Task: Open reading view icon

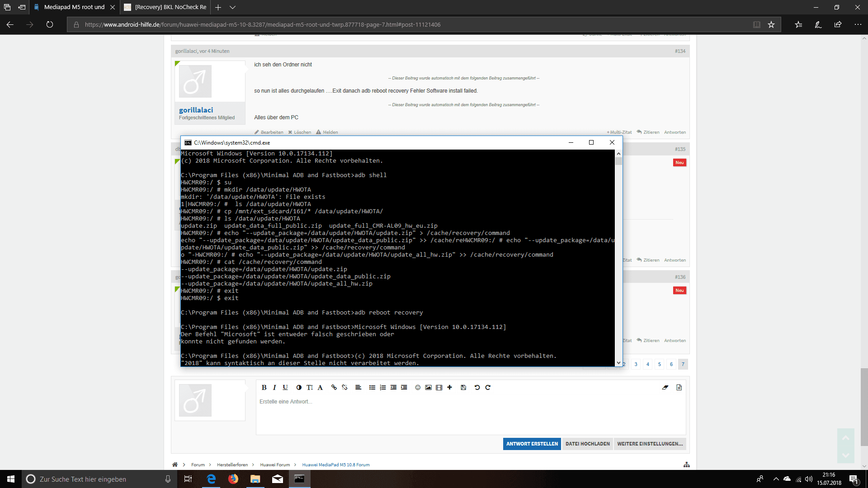Action: (756, 24)
